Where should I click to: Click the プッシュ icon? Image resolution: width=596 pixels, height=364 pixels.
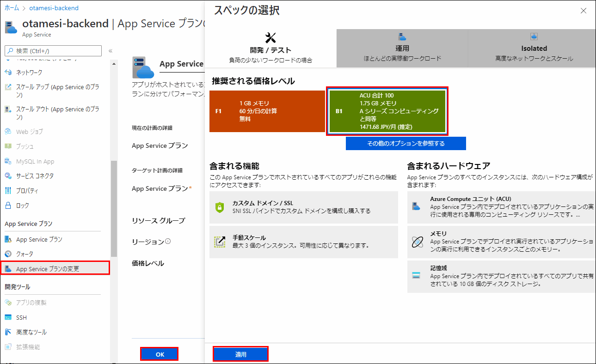coord(8,146)
